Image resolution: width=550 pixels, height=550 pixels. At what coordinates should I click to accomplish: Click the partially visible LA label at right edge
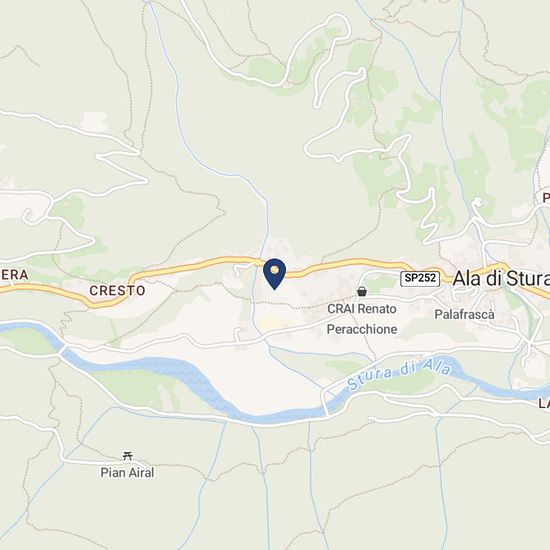coord(544,404)
